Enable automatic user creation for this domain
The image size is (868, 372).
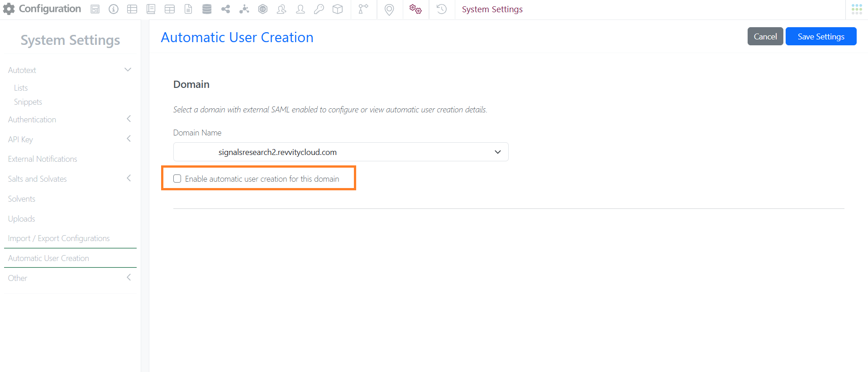coord(177,179)
